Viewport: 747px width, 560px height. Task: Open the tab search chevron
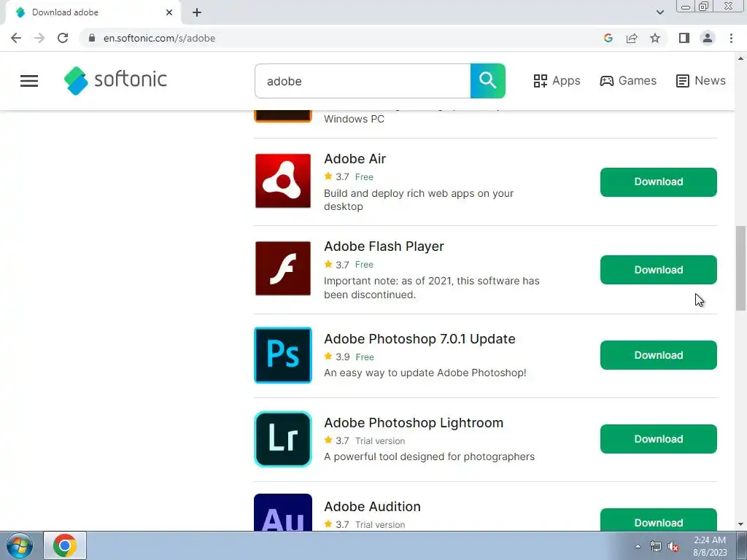tap(659, 12)
